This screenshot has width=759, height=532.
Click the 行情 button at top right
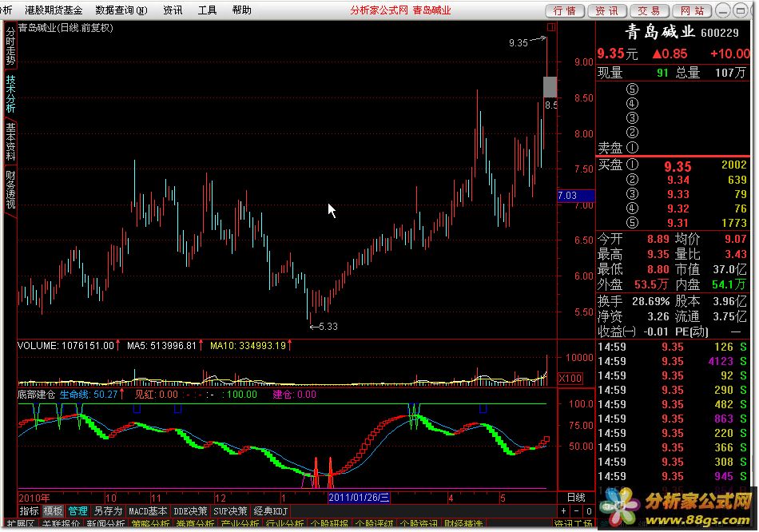pyautogui.click(x=565, y=10)
